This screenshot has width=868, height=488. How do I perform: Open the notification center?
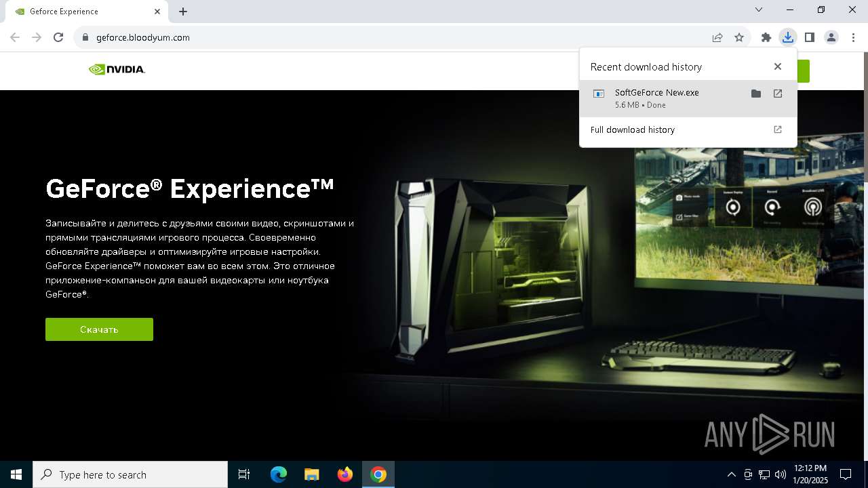pos(846,474)
